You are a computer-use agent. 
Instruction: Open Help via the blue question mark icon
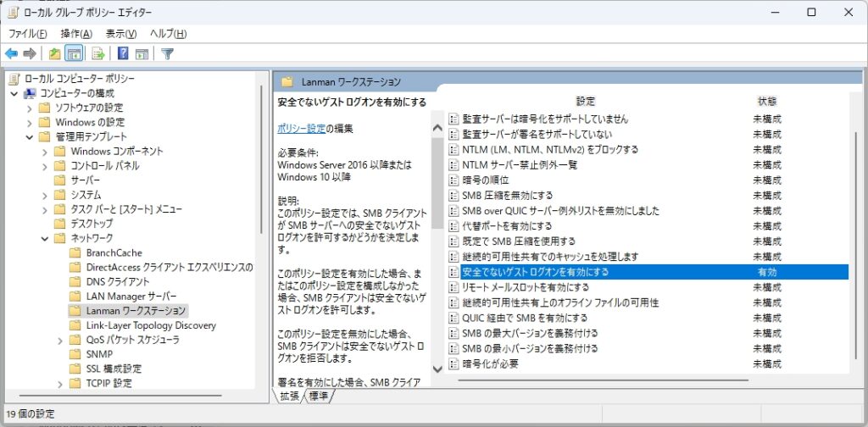coord(123,54)
